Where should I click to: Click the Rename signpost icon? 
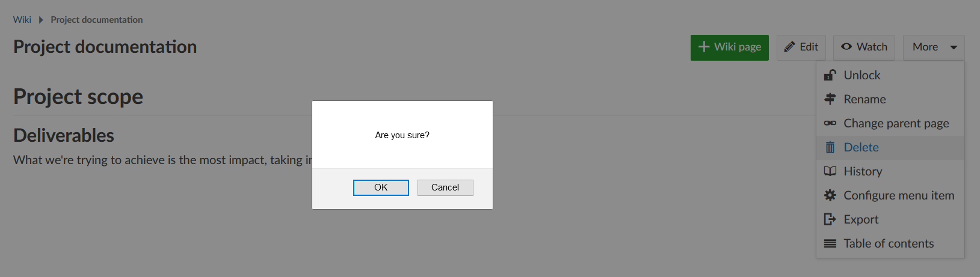coord(830,99)
